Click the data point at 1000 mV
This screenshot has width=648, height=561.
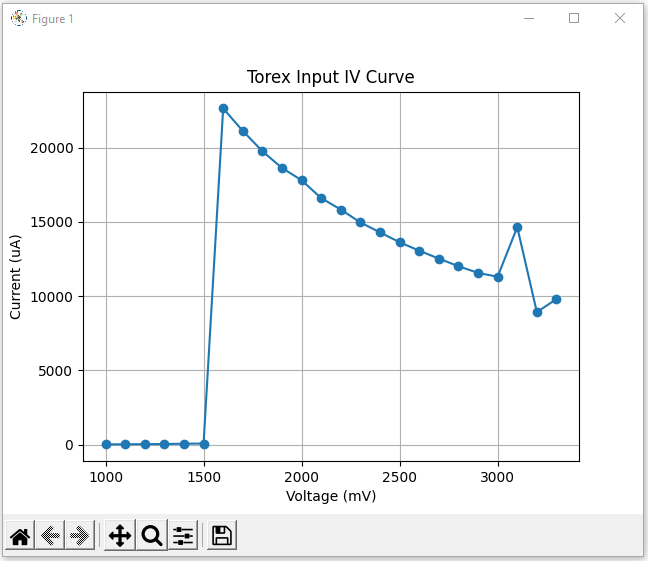click(x=106, y=444)
